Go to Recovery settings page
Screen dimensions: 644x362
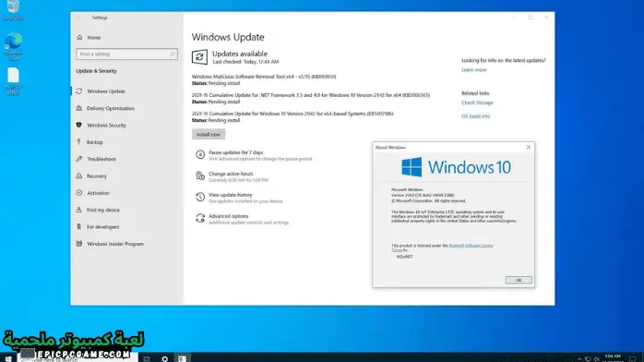click(97, 175)
